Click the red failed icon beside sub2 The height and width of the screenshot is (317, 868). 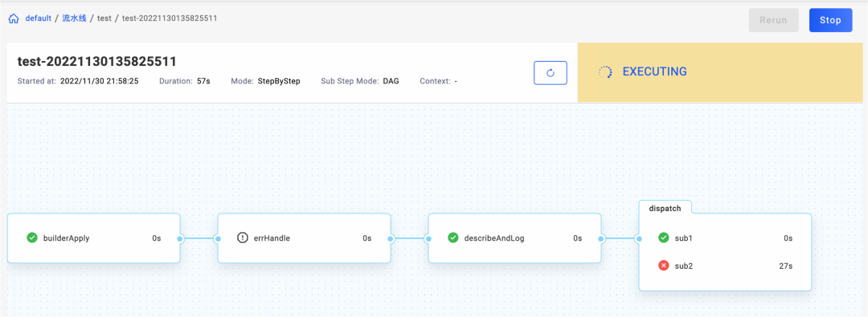pyautogui.click(x=663, y=266)
